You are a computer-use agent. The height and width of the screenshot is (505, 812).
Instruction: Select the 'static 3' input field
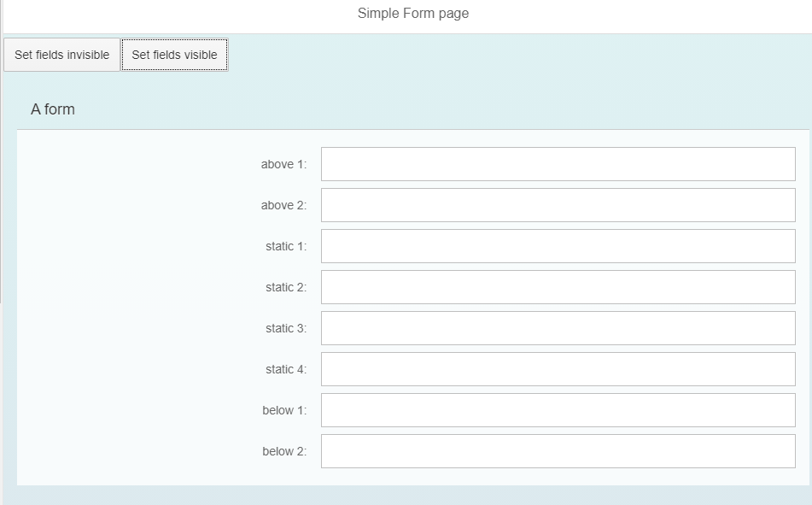[557, 327]
